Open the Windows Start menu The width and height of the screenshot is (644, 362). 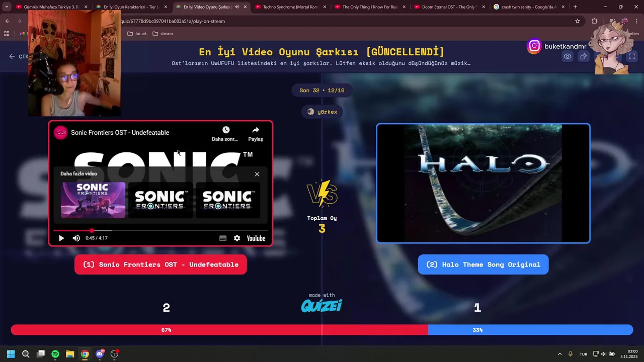pos(11,354)
